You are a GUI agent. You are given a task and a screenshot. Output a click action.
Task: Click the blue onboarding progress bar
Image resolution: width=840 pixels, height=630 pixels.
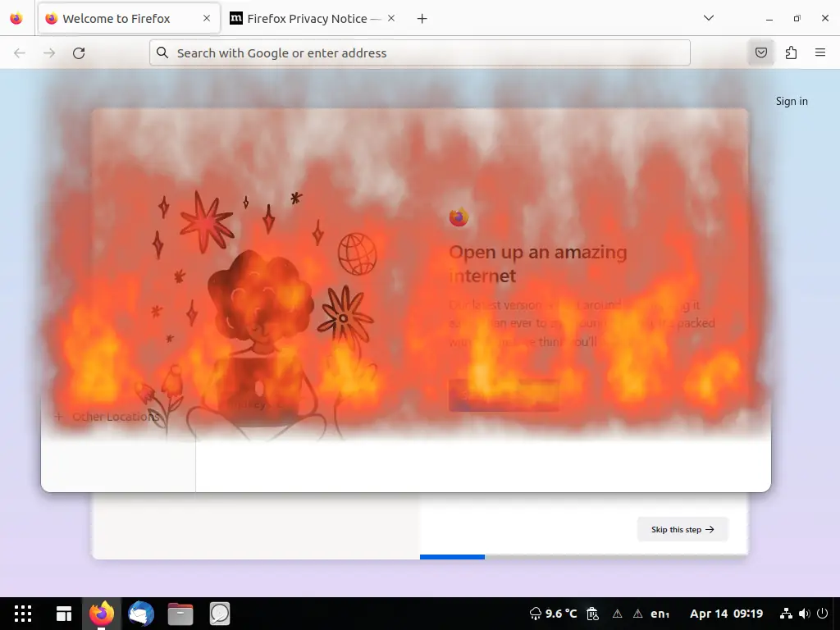tap(452, 557)
